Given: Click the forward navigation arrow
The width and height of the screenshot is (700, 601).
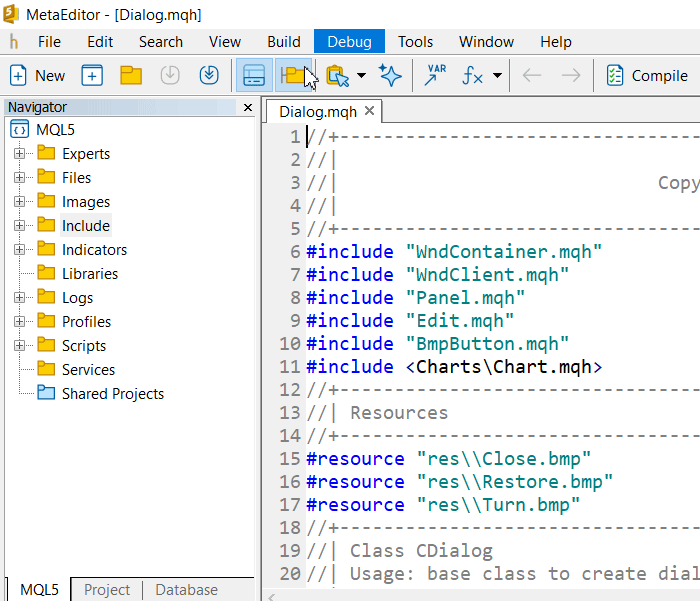Looking at the screenshot, I should 571,75.
